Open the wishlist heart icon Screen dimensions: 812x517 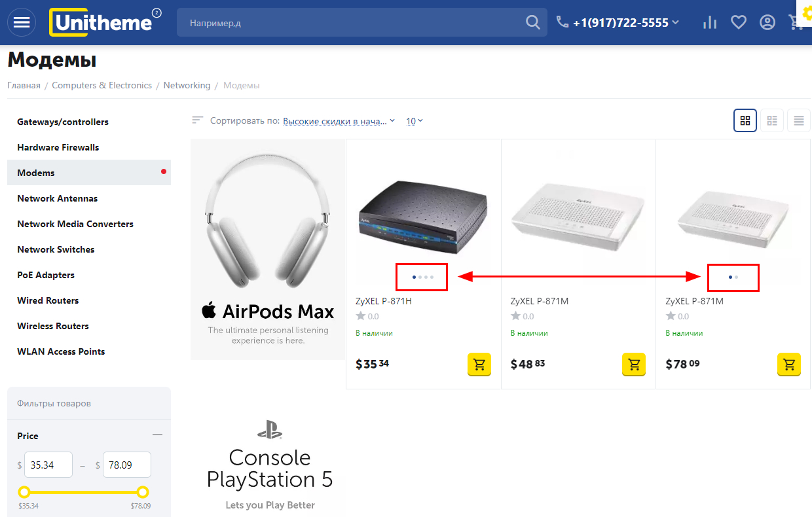pyautogui.click(x=739, y=22)
